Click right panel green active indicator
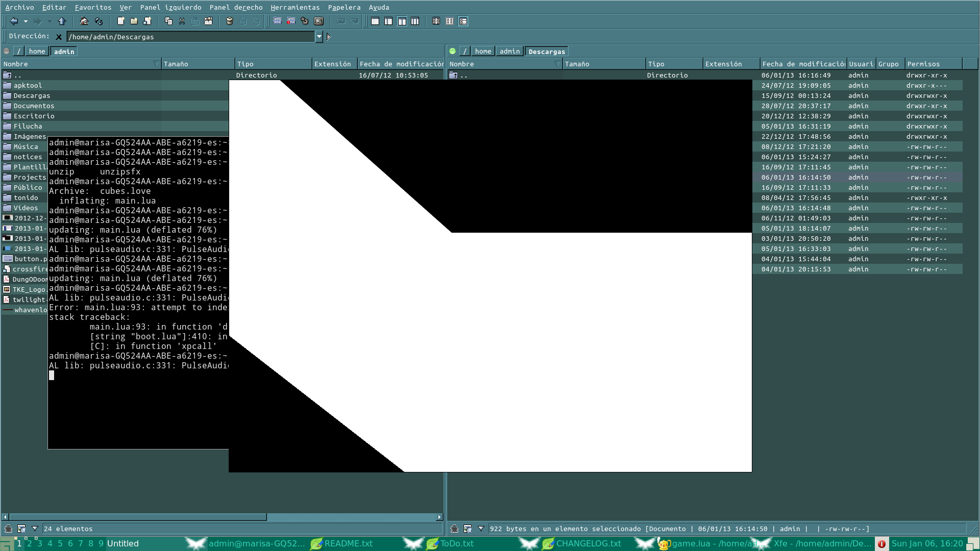The height and width of the screenshot is (551, 980). [452, 51]
